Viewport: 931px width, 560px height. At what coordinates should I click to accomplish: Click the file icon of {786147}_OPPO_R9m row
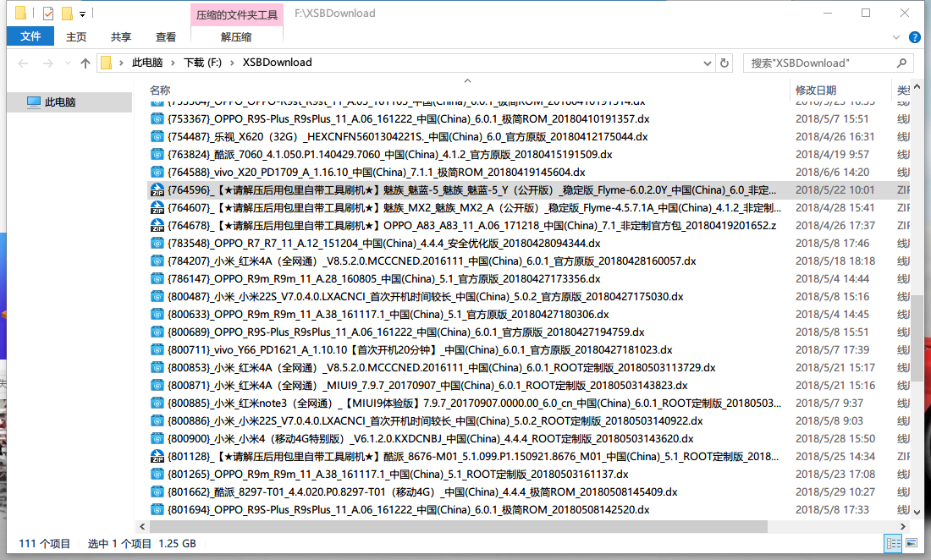[x=157, y=279]
